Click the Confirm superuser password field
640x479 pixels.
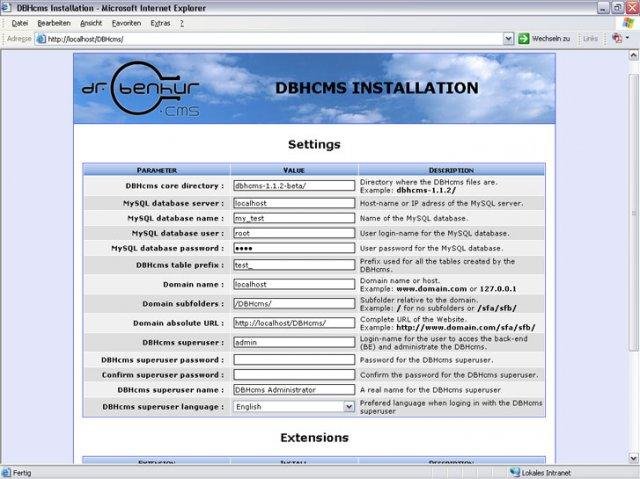pyautogui.click(x=294, y=375)
